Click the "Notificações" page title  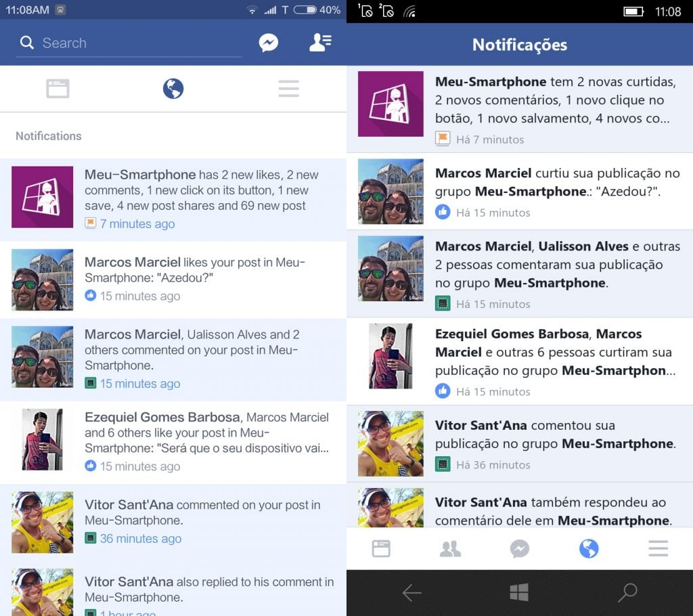(520, 45)
